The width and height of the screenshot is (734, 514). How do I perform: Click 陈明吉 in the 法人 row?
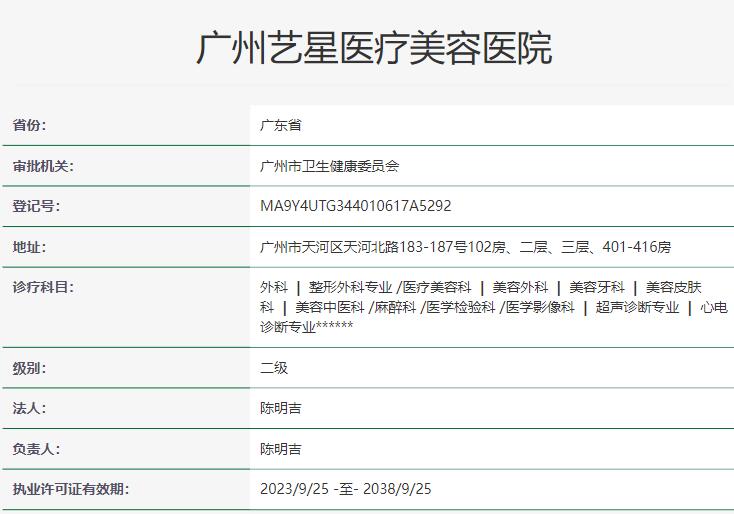click(280, 408)
